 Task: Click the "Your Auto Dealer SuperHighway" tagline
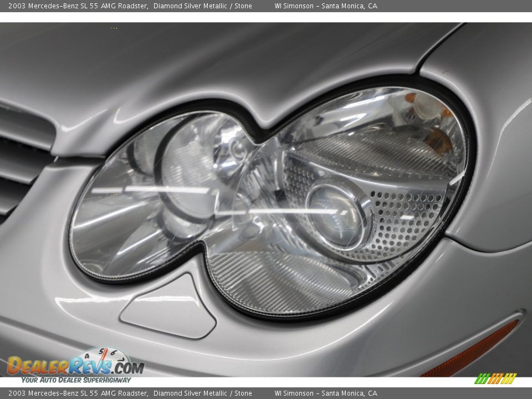tap(76, 380)
